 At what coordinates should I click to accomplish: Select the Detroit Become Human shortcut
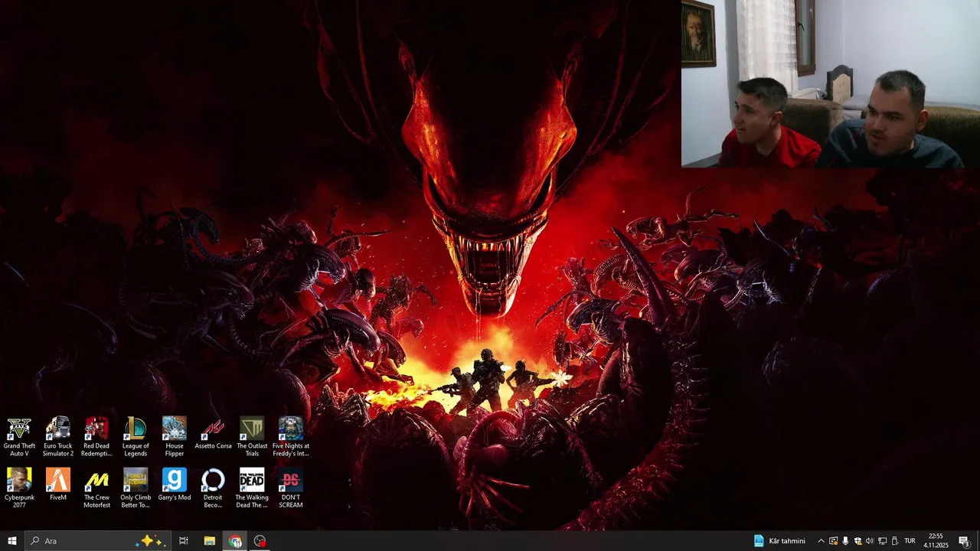tap(213, 488)
